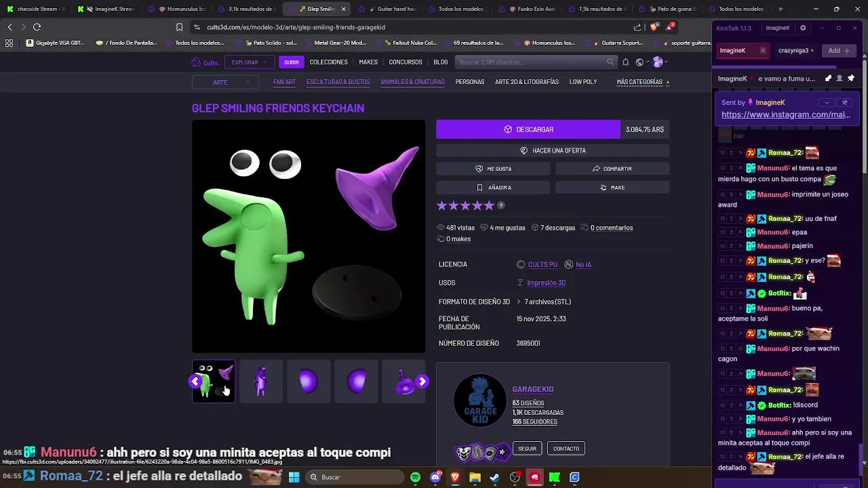This screenshot has width=868, height=488.
Task: Open the Concursos menu item
Action: point(406,62)
